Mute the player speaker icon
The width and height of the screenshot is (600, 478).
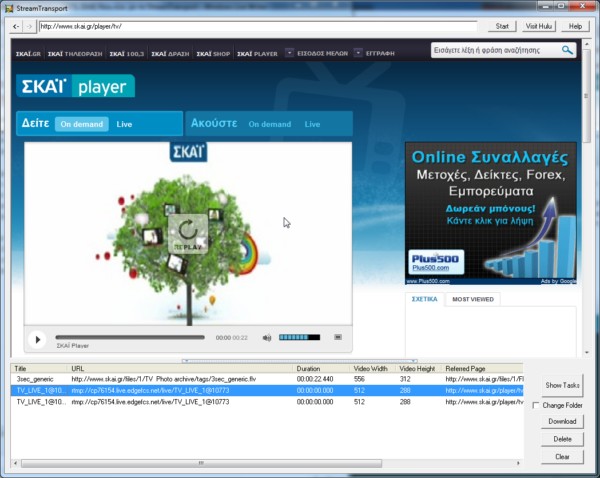point(267,338)
